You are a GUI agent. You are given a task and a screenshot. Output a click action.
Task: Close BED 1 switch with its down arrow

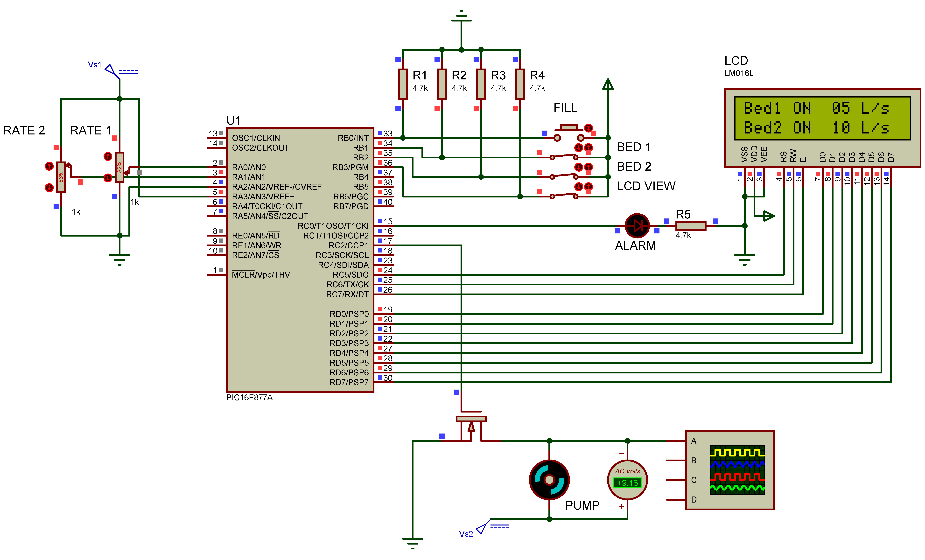point(579,147)
